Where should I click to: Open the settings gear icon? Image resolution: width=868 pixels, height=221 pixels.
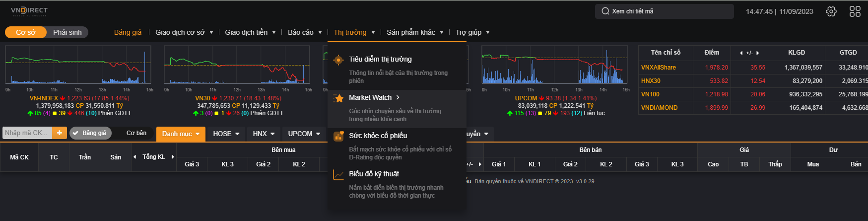831,11
